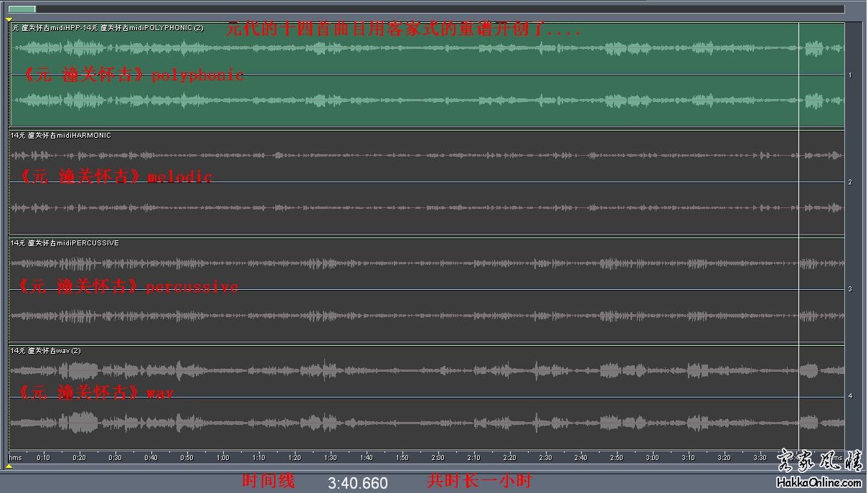Click track number 3 on right ruler

click(850, 289)
